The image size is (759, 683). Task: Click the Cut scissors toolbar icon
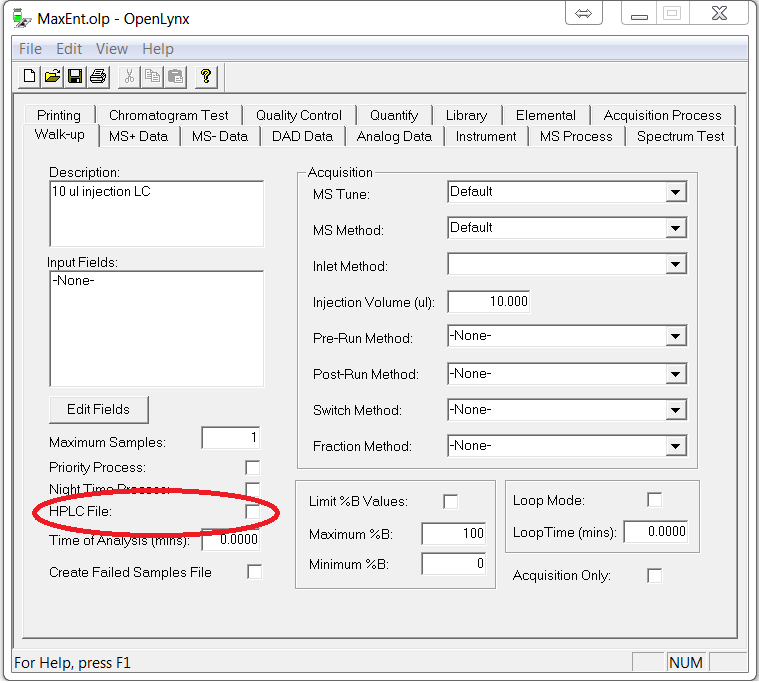[x=130, y=76]
